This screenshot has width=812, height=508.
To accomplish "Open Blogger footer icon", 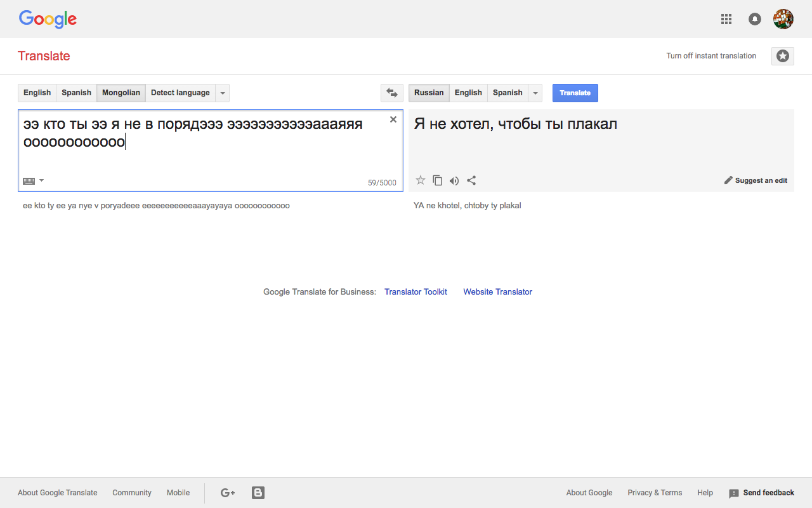I will (x=258, y=493).
